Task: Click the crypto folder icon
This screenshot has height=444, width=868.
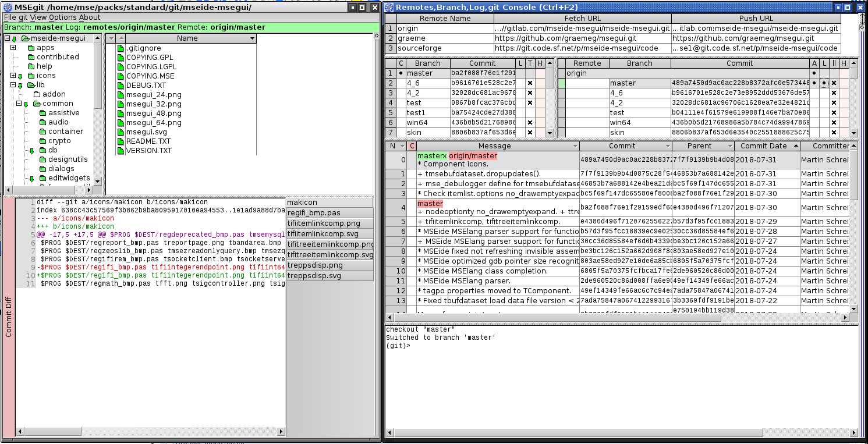Action: pos(42,141)
